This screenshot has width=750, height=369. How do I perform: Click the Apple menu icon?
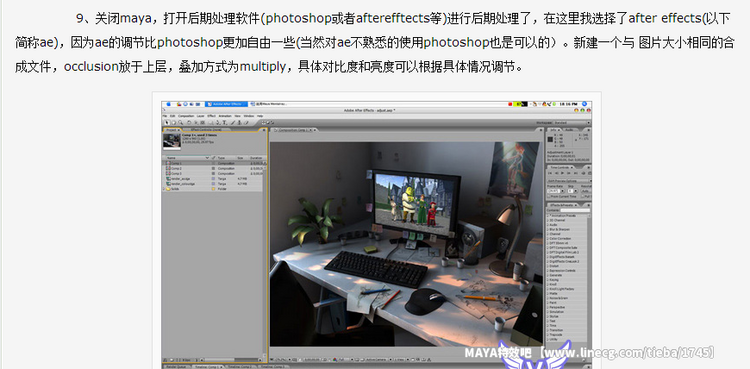click(x=168, y=104)
